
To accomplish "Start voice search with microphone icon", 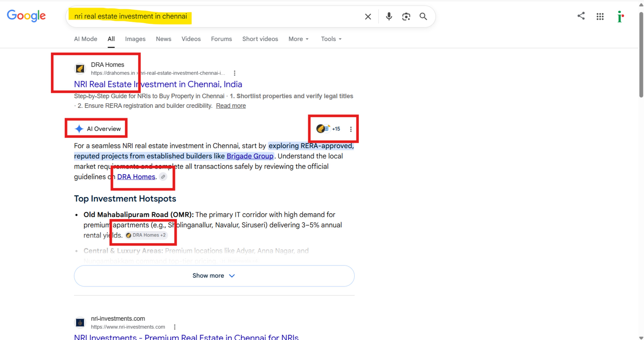I will [389, 17].
